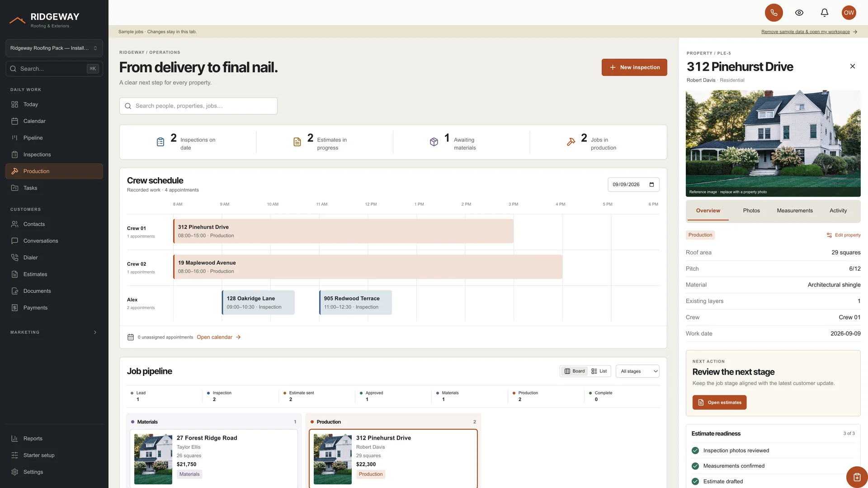Open Estimates sidebar item
Screen dimensions: 868x488
click(x=54, y=274)
